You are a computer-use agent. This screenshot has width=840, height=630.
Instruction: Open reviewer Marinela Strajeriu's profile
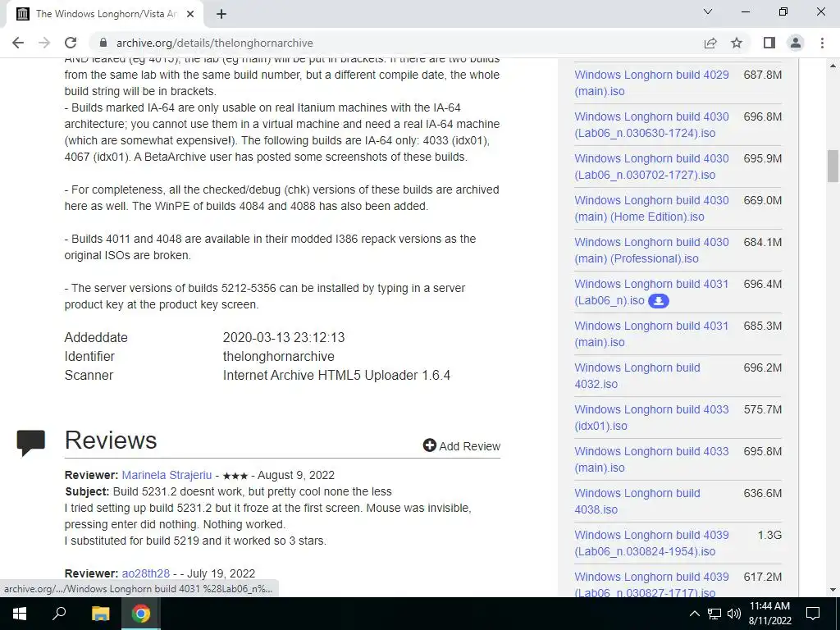167,475
